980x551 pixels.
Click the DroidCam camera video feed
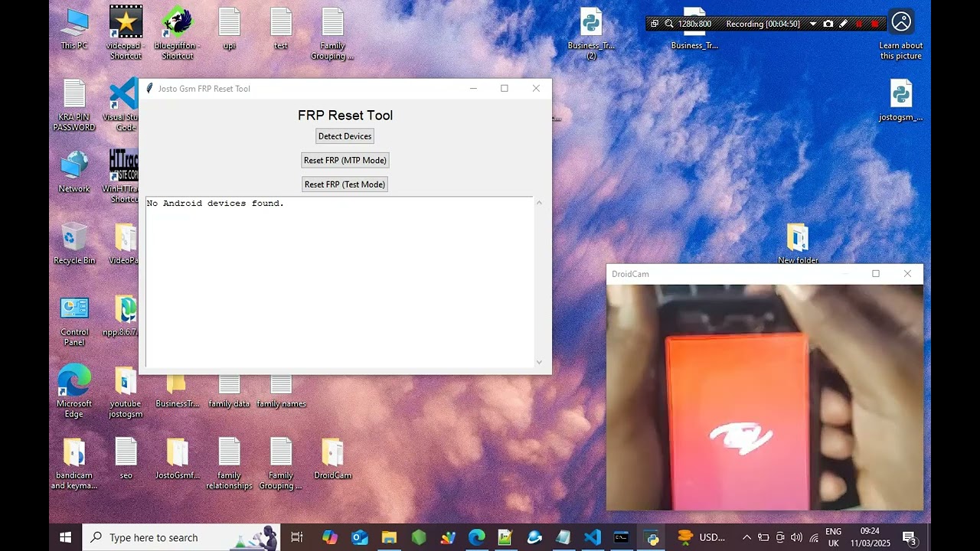(765, 397)
